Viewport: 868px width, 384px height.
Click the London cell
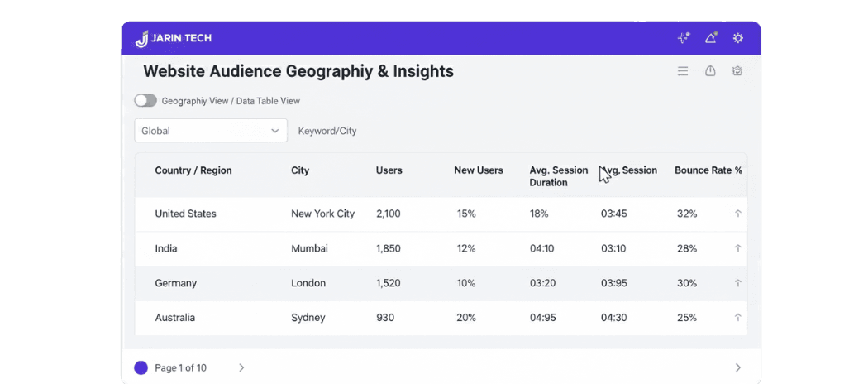[x=308, y=282]
